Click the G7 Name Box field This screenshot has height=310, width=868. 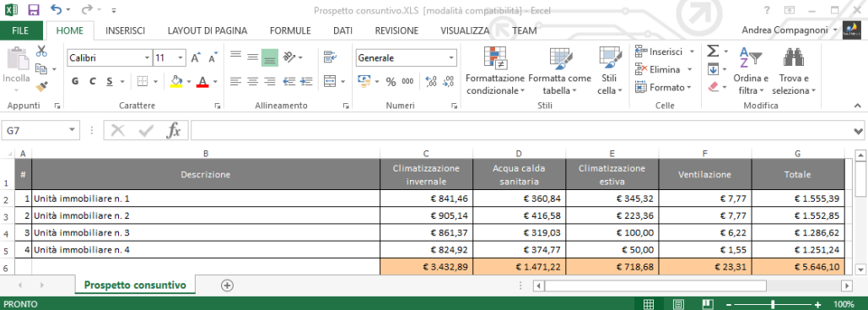[x=35, y=131]
